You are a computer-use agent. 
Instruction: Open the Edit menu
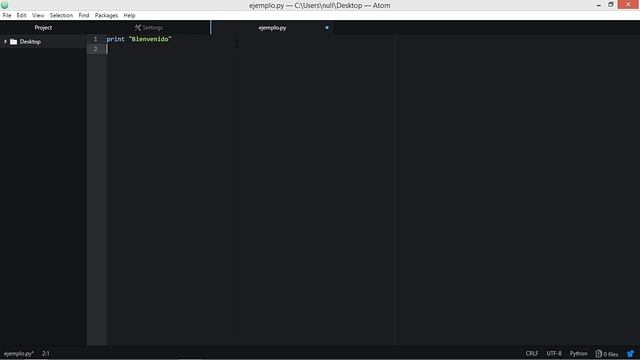21,15
